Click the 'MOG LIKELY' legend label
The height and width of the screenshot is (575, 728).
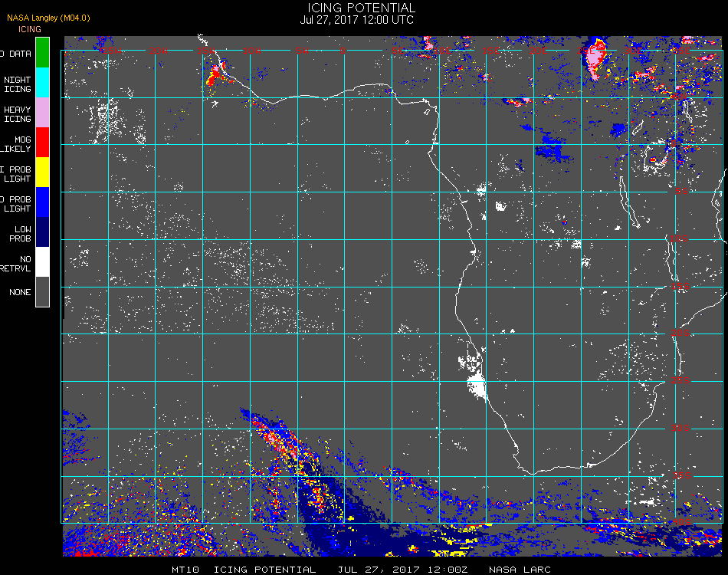click(16, 144)
